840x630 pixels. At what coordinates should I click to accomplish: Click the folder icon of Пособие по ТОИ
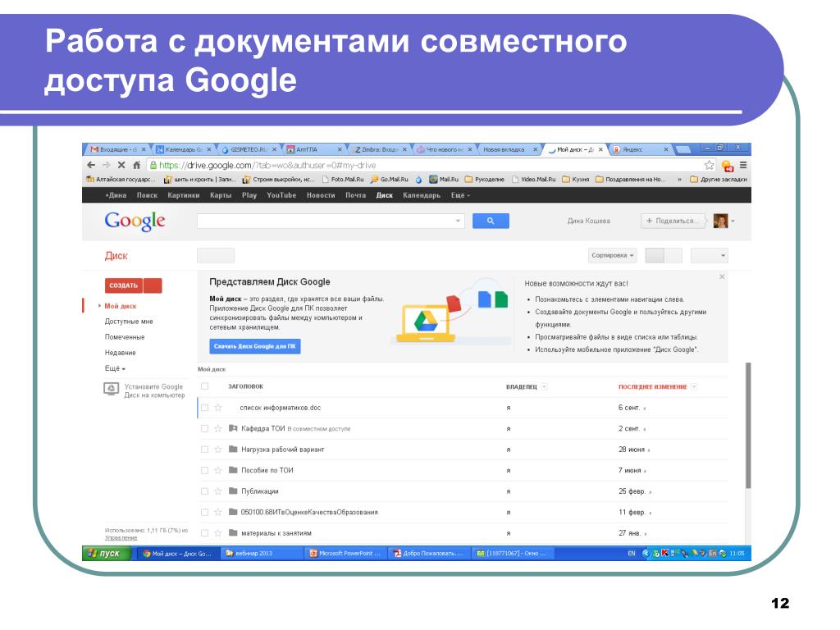[x=233, y=470]
